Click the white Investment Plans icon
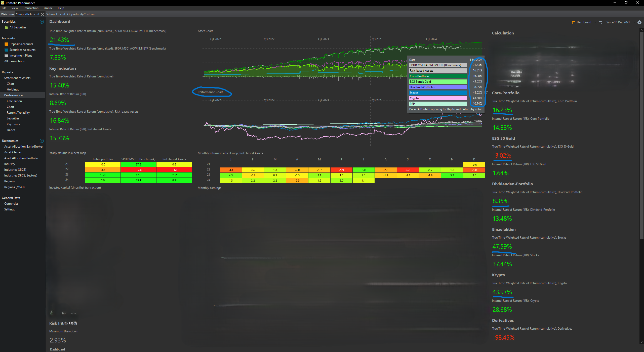The image size is (644, 352). pyautogui.click(x=6, y=56)
